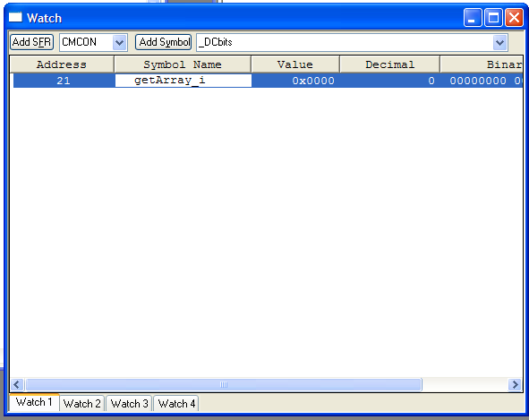Click the left scroll arrow of horizontal scrollbar
The height and width of the screenshot is (420, 529).
17,384
